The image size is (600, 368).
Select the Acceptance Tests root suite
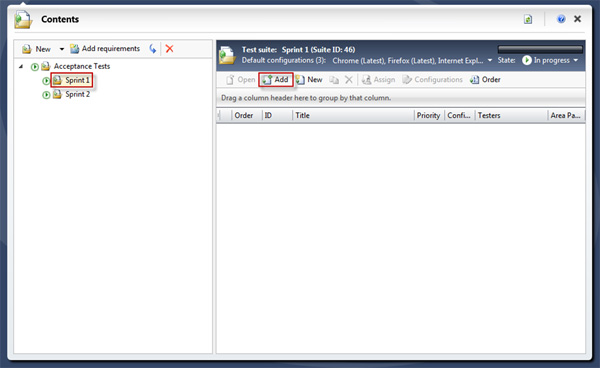82,66
